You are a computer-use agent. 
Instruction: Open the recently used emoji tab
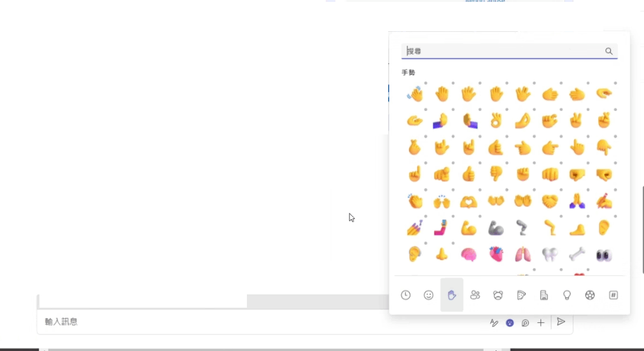click(x=406, y=295)
